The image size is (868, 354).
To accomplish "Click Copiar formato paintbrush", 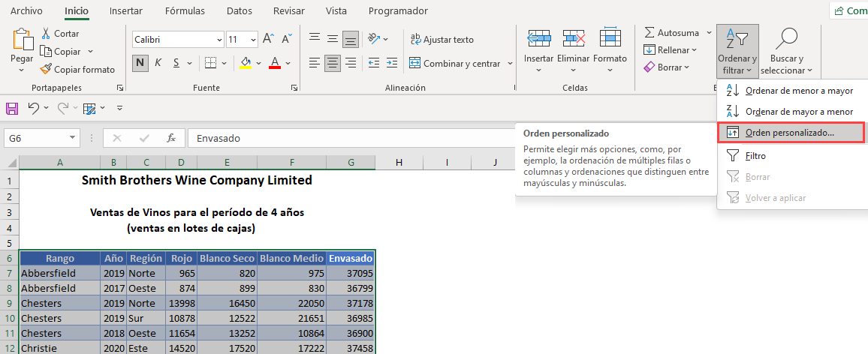I will pos(77,70).
